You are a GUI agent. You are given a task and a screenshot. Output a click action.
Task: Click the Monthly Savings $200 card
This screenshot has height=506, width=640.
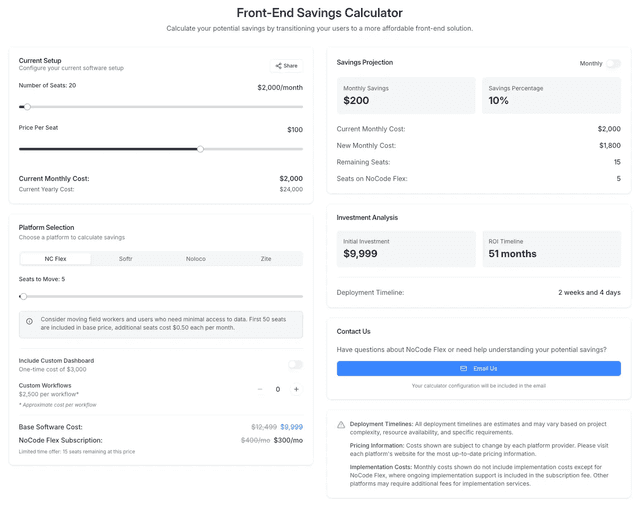tap(406, 96)
